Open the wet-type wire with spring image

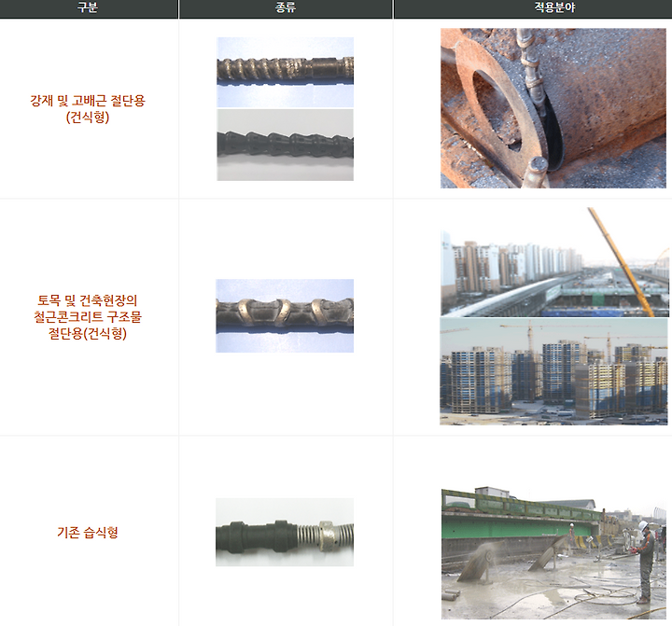point(285,532)
